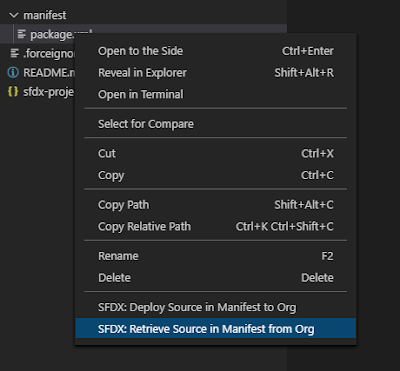Click the .forceignore file icon

[x=14, y=53]
